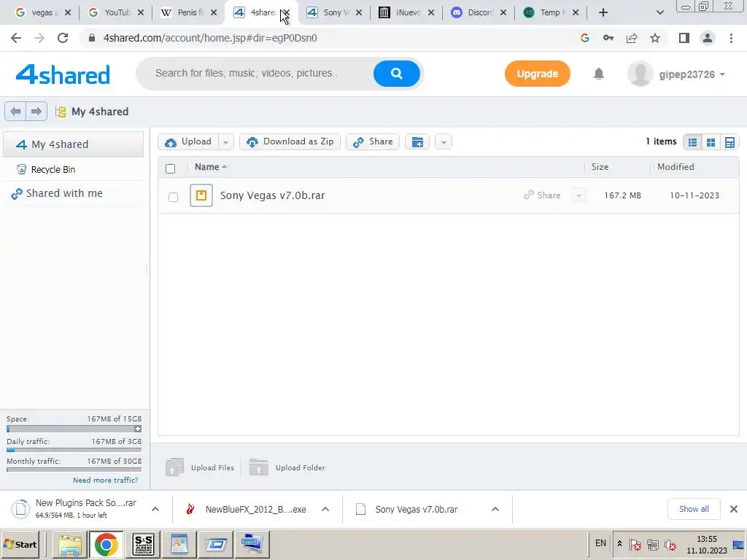Viewport: 747px width, 560px height.
Task: Click the Monthly traffic usage bar
Action: [74, 470]
